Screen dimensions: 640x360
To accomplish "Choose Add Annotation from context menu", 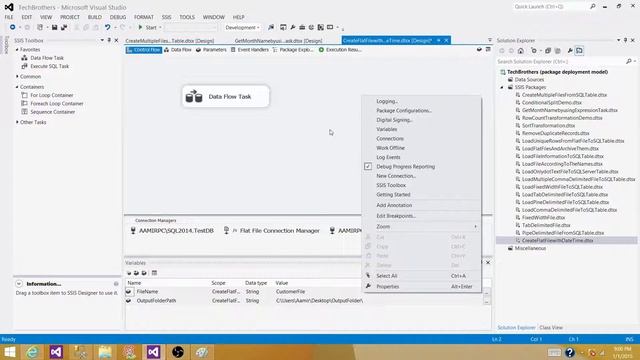I will [x=394, y=205].
